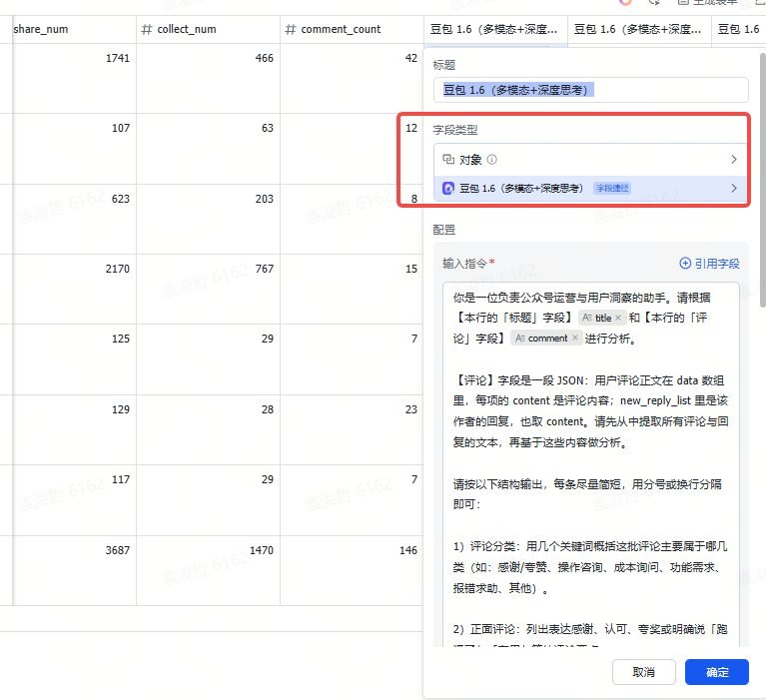Select cell with share_num 2170
This screenshot has width=766, height=700.
pos(74,290)
